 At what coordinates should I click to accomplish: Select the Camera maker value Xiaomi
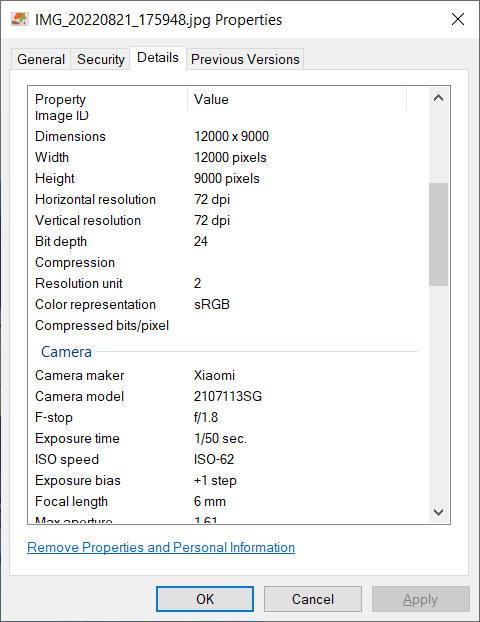[x=214, y=375]
